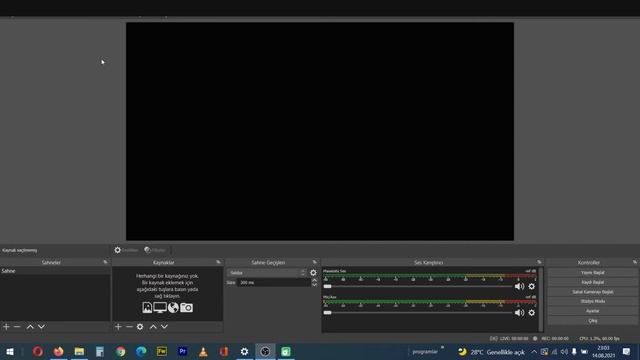Remove source using the Kaynaklar minus icon
Viewport: 640px width, 360px height.
click(129, 327)
